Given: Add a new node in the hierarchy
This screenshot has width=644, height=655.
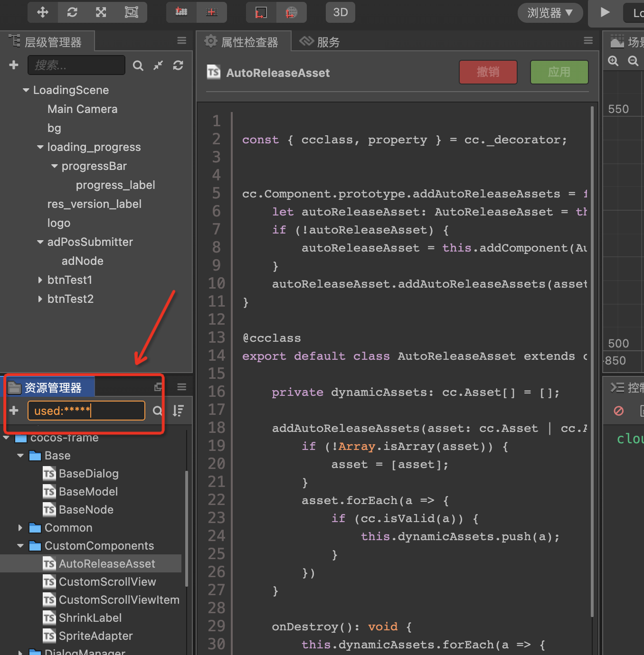Looking at the screenshot, I should (14, 65).
